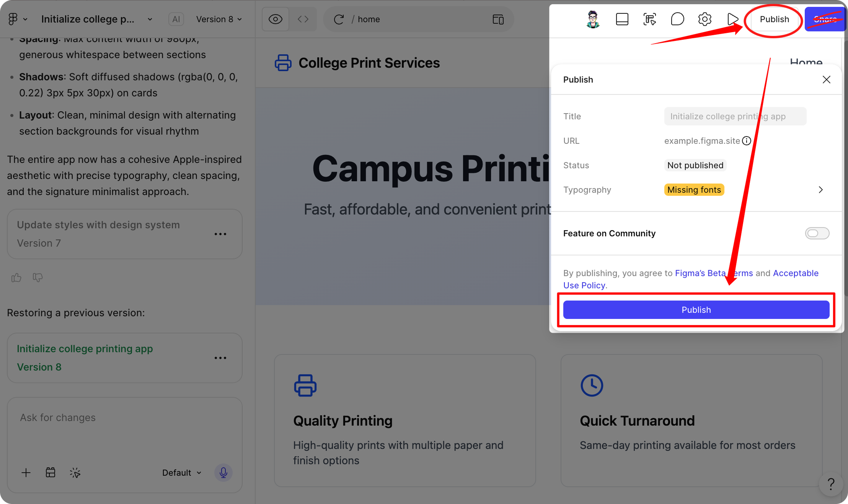The image size is (848, 504).
Task: Switch to preview eye mode
Action: click(x=276, y=19)
